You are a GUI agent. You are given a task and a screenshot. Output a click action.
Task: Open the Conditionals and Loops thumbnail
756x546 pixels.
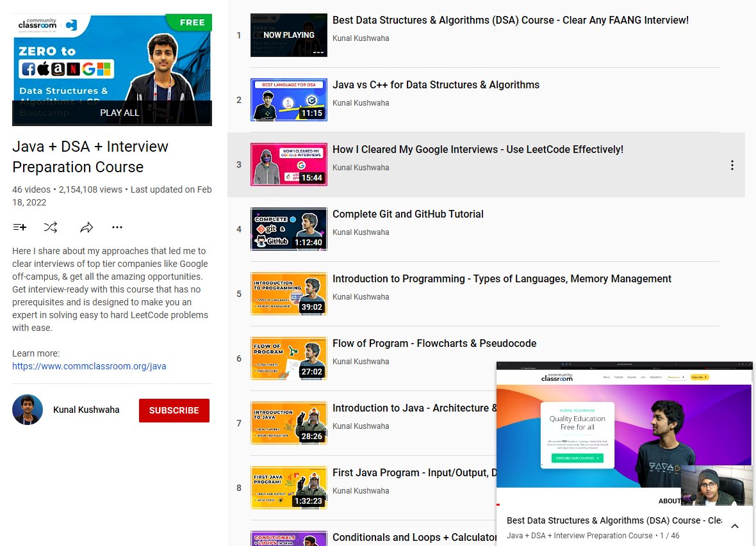[x=289, y=538]
